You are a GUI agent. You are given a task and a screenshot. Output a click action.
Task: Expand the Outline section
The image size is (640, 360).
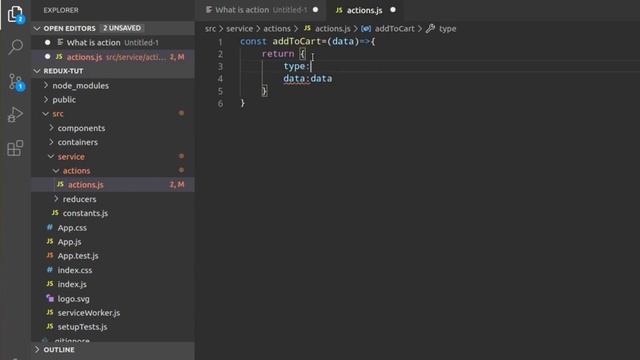(38, 350)
